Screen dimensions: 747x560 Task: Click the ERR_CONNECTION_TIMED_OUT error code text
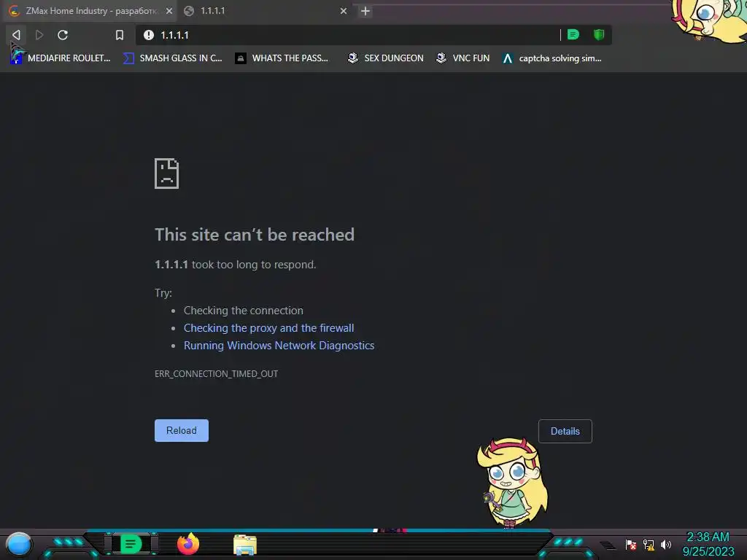tap(216, 374)
